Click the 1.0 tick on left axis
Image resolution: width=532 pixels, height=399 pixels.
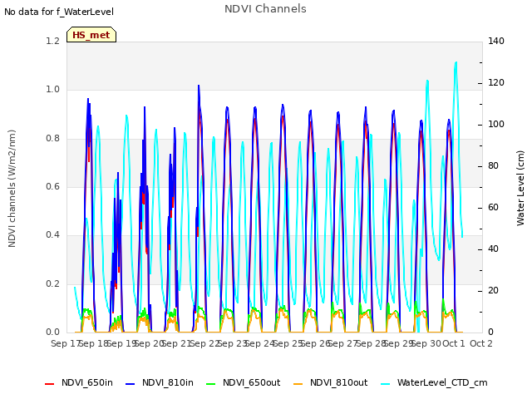point(52,90)
